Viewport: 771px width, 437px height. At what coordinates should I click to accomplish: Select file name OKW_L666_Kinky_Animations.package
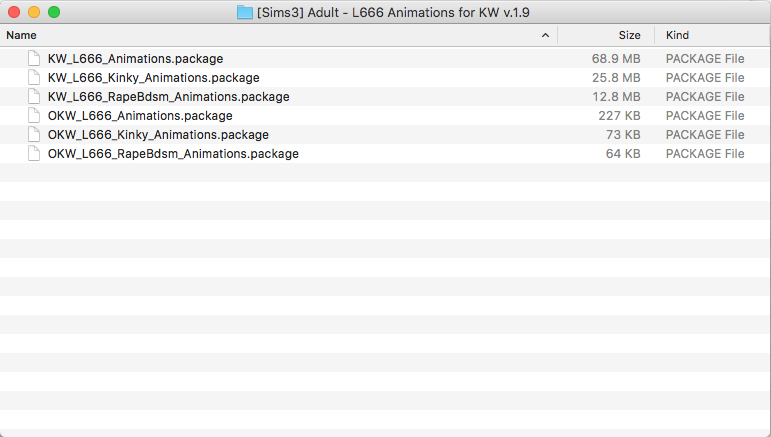pos(158,135)
